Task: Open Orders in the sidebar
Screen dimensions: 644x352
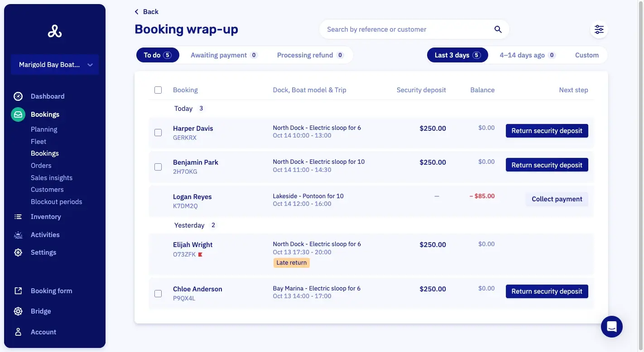Action: [41, 166]
